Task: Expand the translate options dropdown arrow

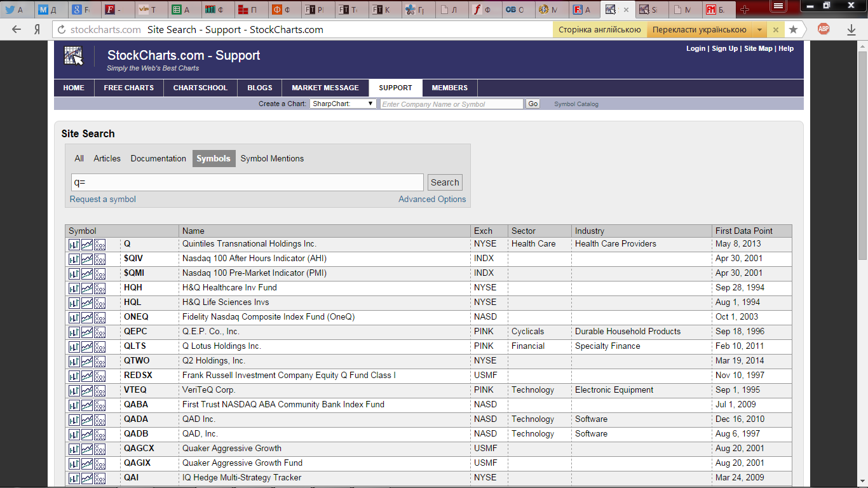Action: pyautogui.click(x=760, y=29)
